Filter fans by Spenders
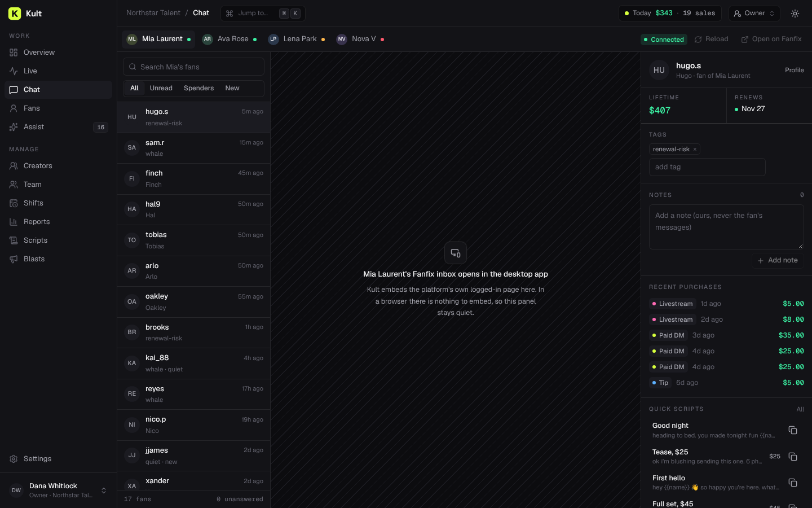 pyautogui.click(x=199, y=89)
